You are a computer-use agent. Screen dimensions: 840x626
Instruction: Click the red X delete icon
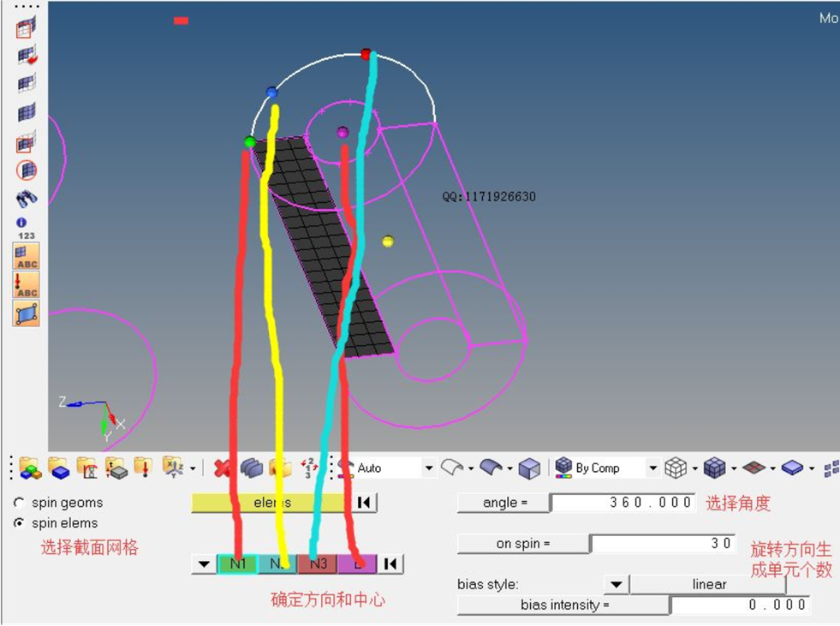221,468
